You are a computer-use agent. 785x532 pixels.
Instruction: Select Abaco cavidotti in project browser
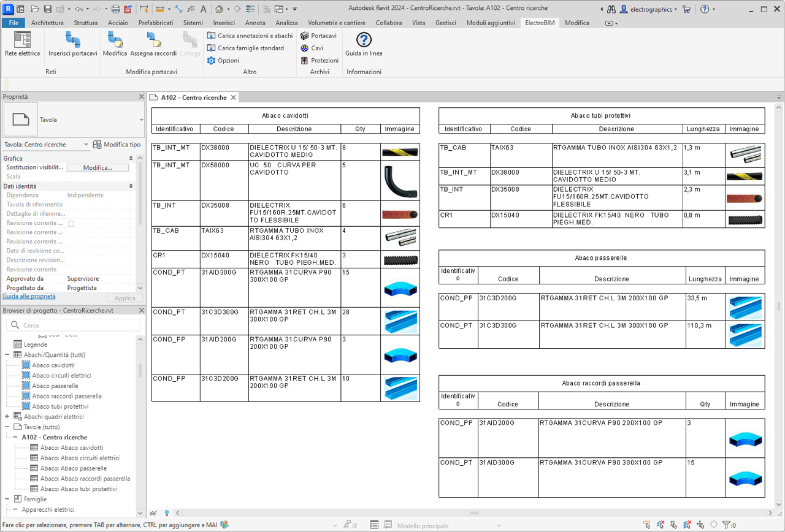(x=53, y=365)
